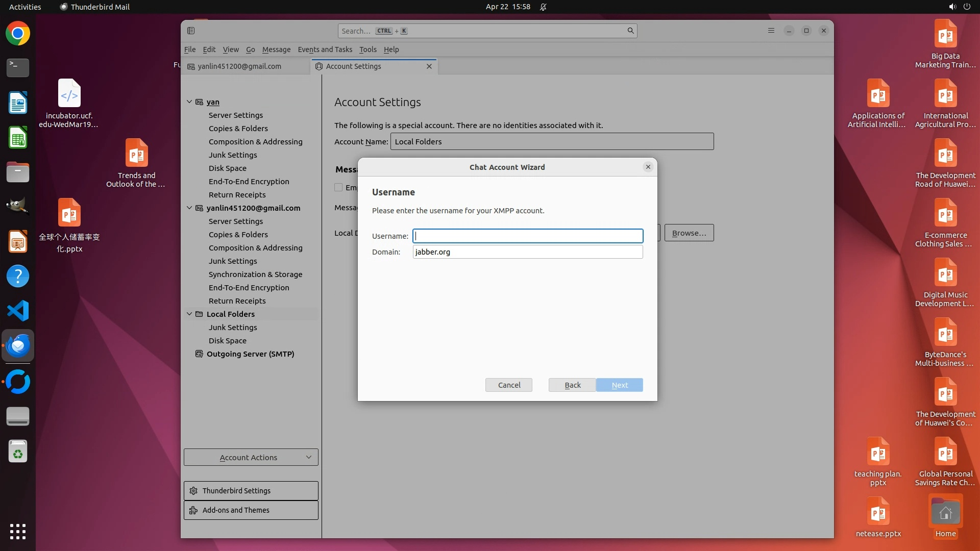Collapse the yan account tree
The width and height of the screenshot is (980, 551).
pos(189,102)
